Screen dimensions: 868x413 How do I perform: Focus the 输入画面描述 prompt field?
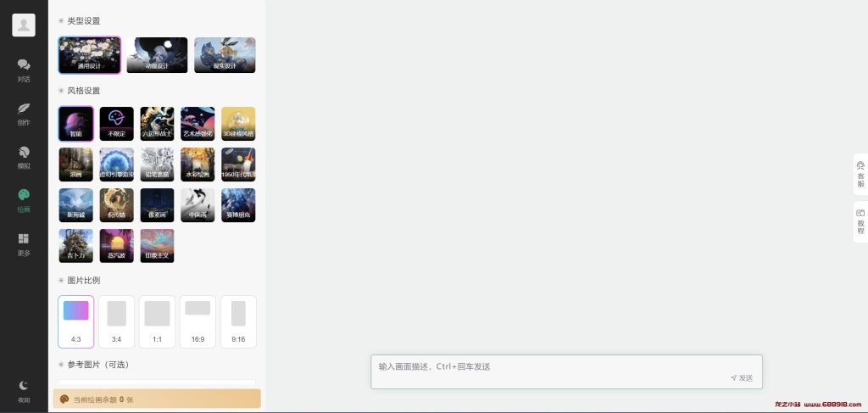567,371
